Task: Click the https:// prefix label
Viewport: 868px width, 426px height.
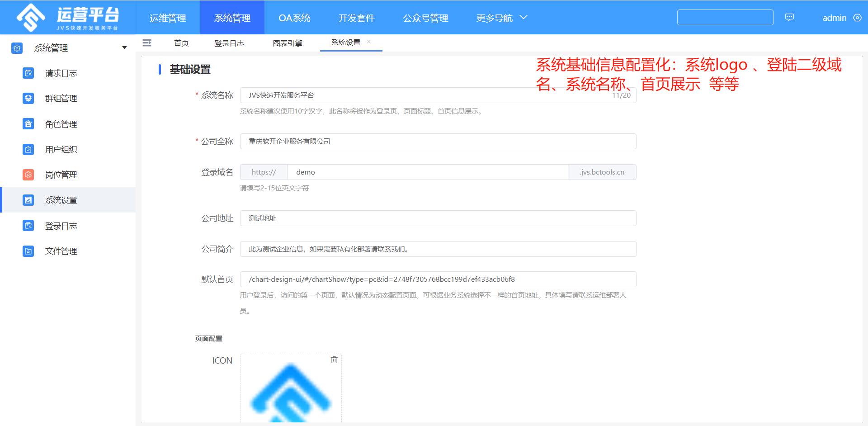Action: tap(264, 172)
